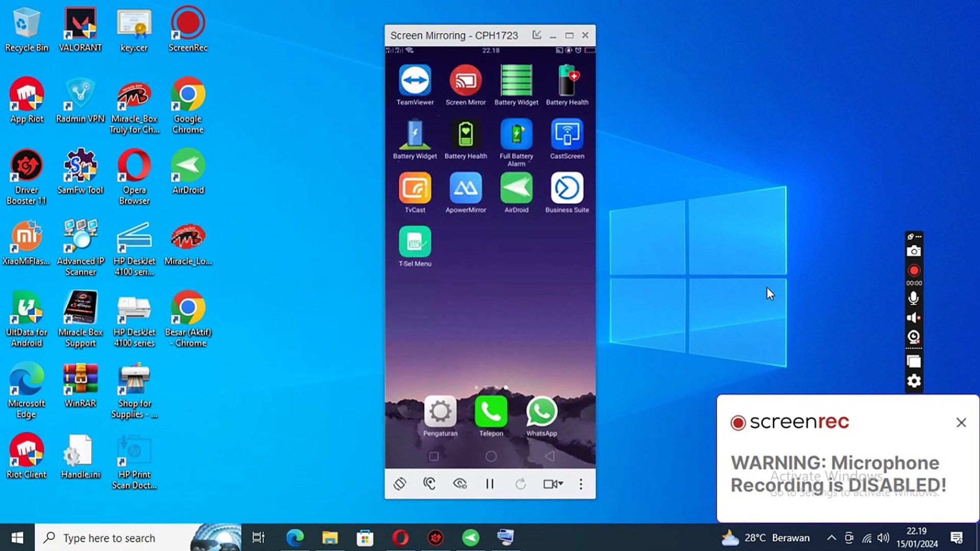Unmute system audio in ScreenRec sidebar
Viewport: 980px width, 551px height.
(913, 317)
